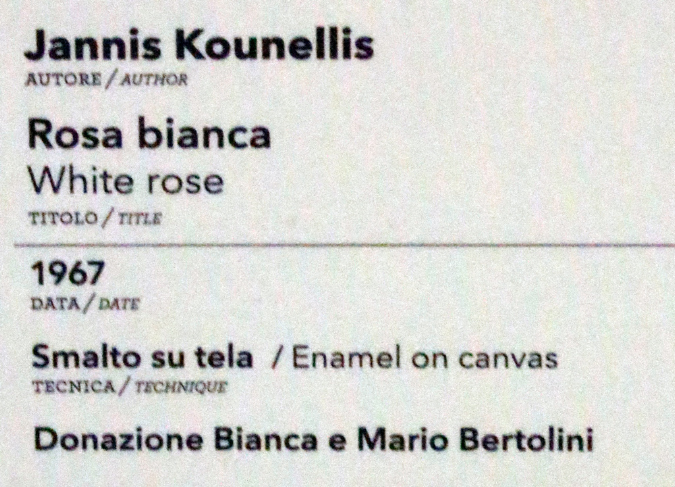Select the name Bianca in donation line
This screenshot has width=675, height=487.
pyautogui.click(x=266, y=440)
